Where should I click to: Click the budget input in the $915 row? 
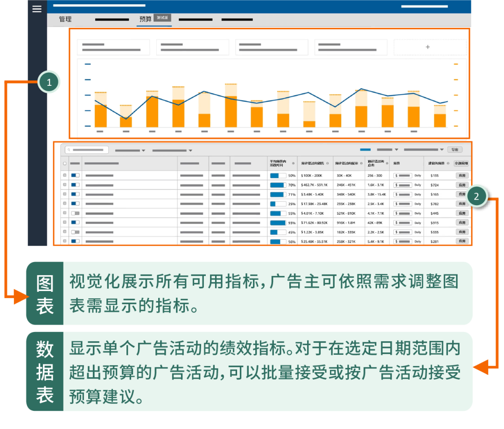(403, 222)
